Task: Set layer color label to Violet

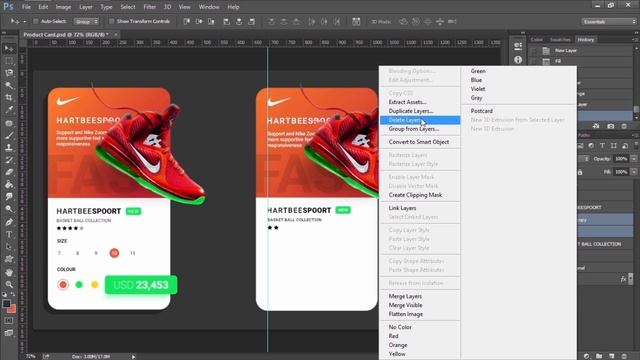Action: [x=519, y=89]
